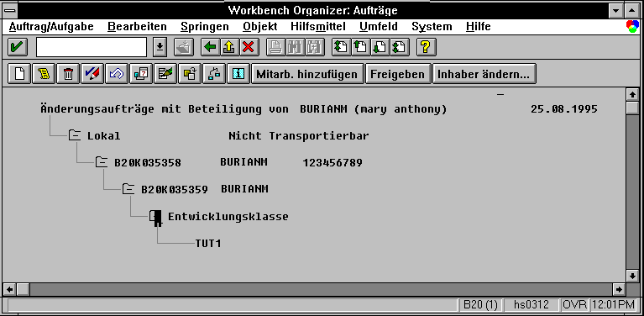Click the blank page Create icon
The height and width of the screenshot is (316, 644).
(19, 74)
